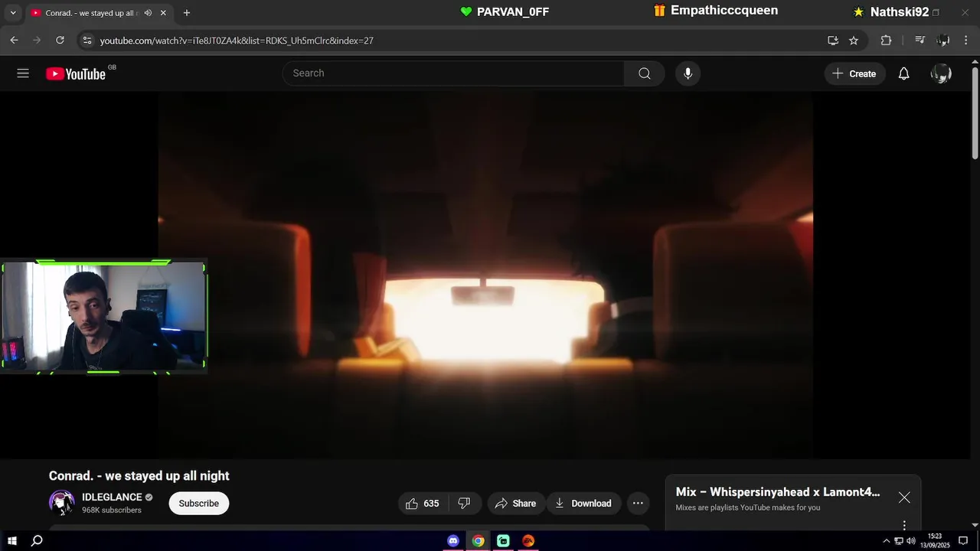The image size is (980, 551).
Task: Open Discord from taskbar
Action: coord(453,541)
